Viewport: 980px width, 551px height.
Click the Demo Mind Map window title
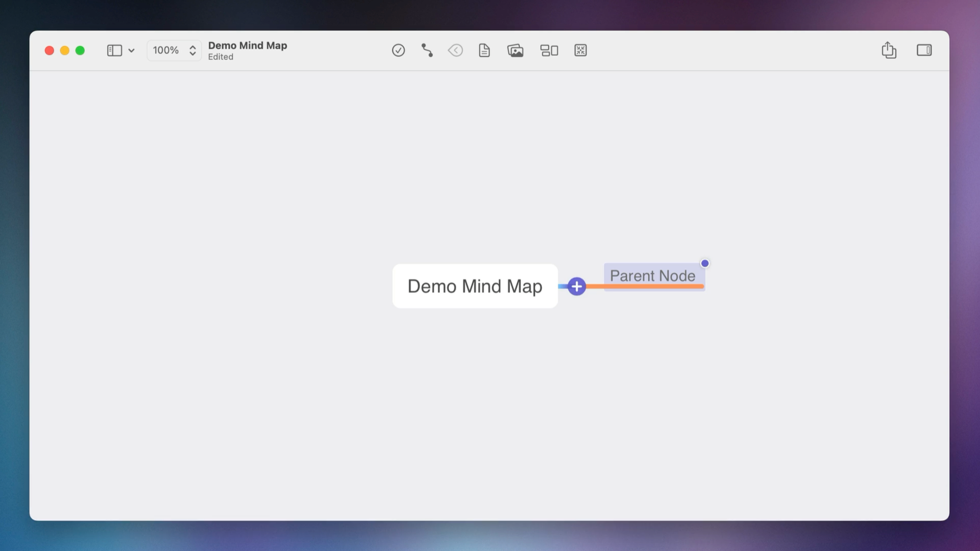247,46
